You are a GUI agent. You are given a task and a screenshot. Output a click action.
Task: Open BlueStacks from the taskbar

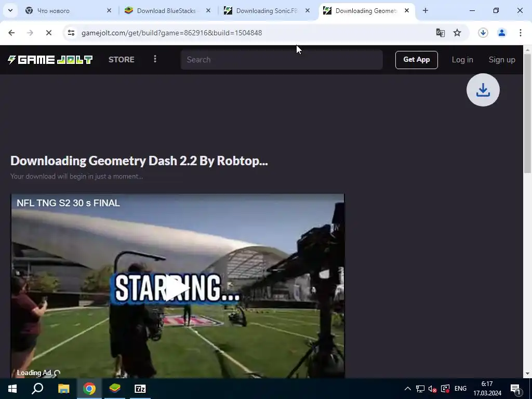pyautogui.click(x=115, y=389)
